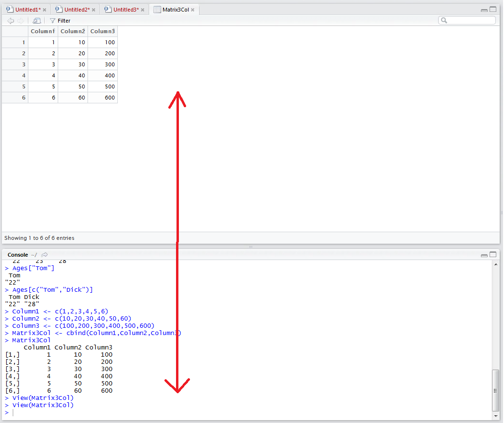Switch to the Untitled1* tab
The height and width of the screenshot is (423, 504).
27,10
